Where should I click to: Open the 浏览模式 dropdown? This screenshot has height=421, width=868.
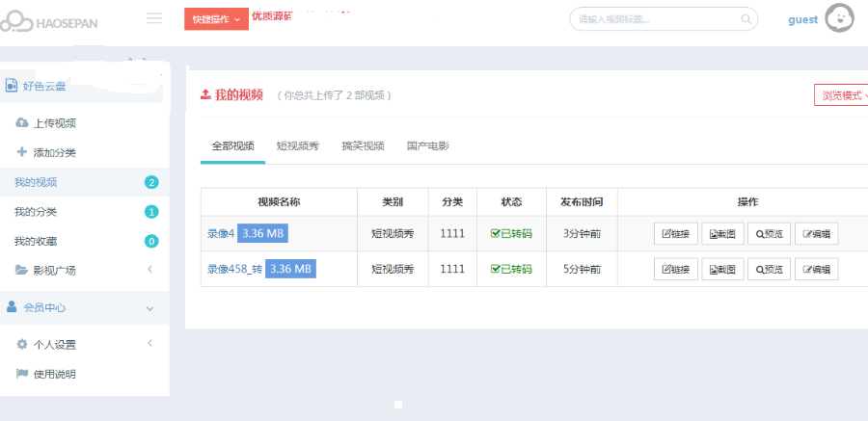point(842,95)
